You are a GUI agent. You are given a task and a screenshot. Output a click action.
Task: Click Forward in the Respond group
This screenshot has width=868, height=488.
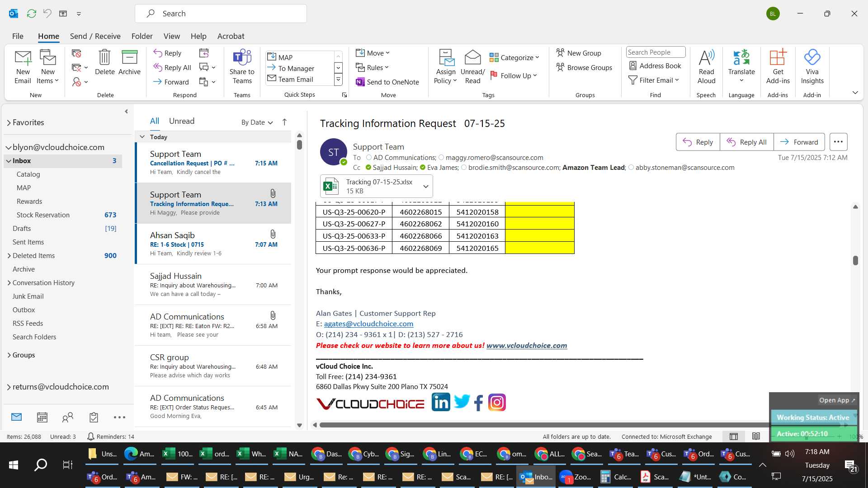(x=171, y=82)
